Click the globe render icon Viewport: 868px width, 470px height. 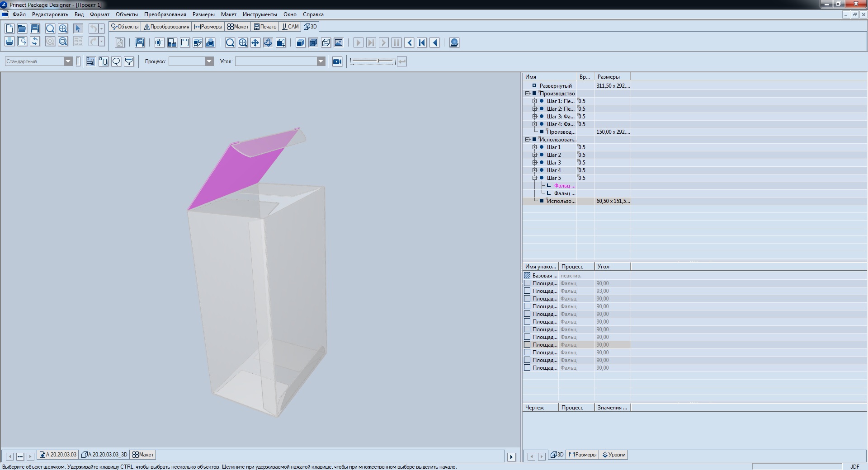click(x=454, y=42)
